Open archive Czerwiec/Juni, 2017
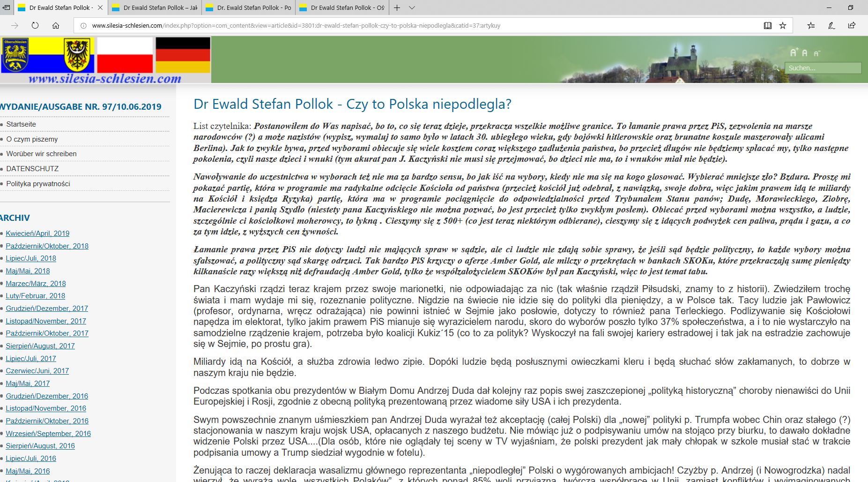Screen dimensions: 868x482 [x=37, y=371]
